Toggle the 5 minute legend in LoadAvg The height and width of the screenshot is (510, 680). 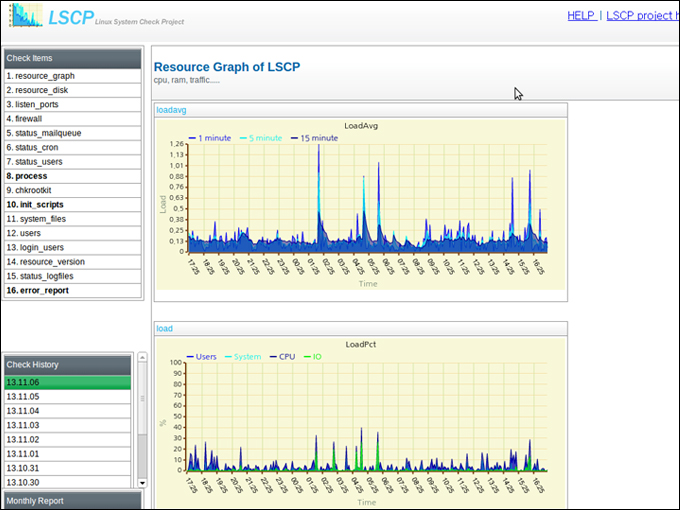(x=262, y=138)
